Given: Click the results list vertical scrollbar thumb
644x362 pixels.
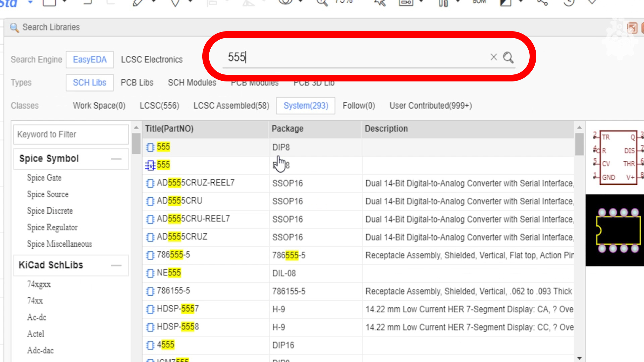Looking at the screenshot, I should click(579, 144).
